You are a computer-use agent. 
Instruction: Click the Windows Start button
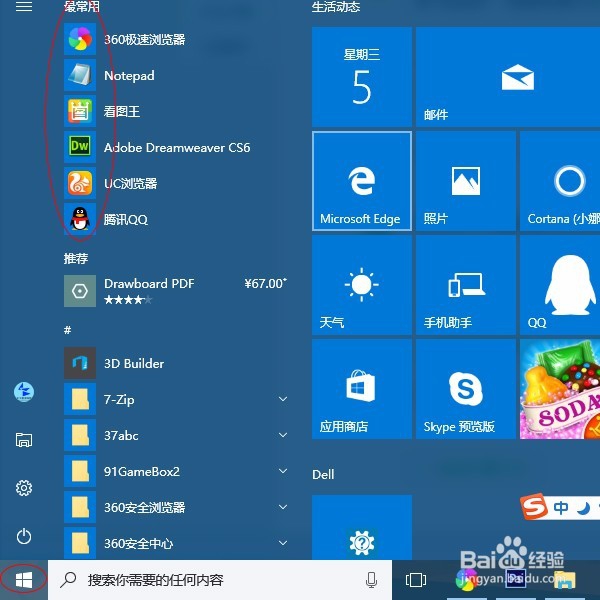click(24, 580)
